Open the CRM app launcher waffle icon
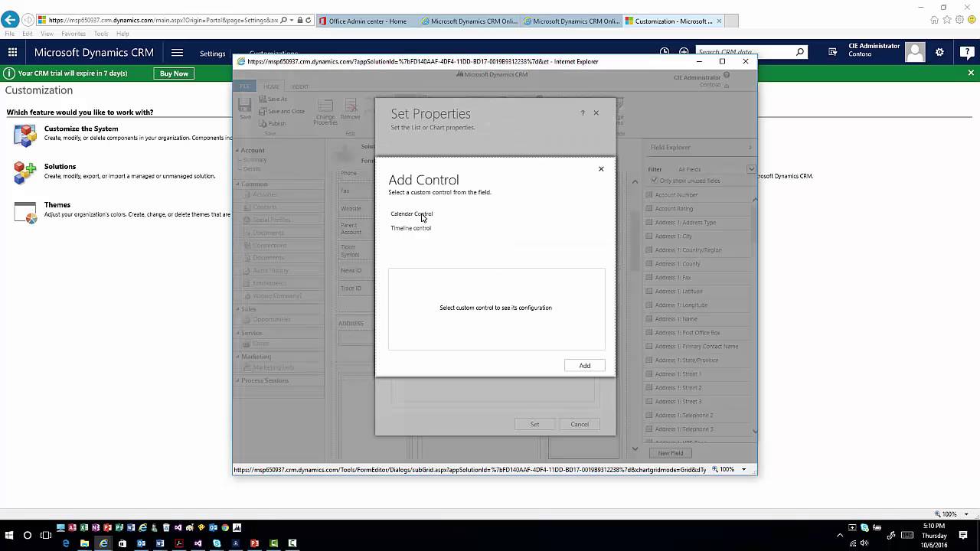Screen dimensions: 980x551 12,53
